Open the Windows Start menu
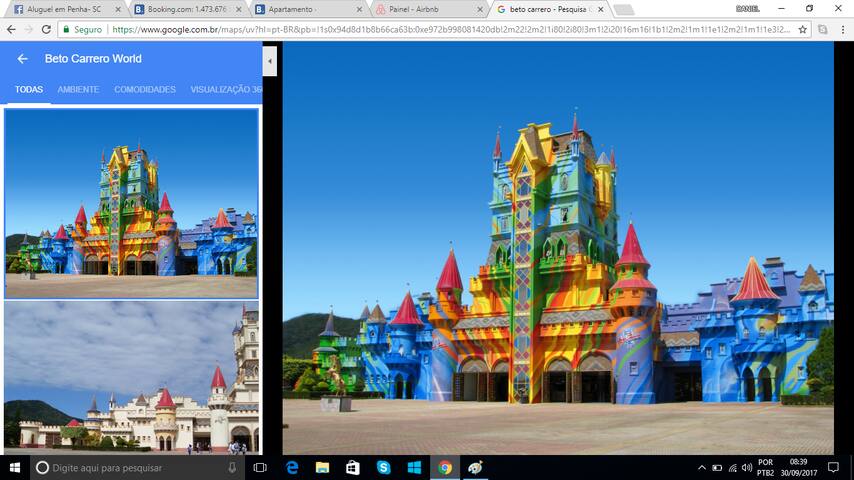 click(15, 467)
